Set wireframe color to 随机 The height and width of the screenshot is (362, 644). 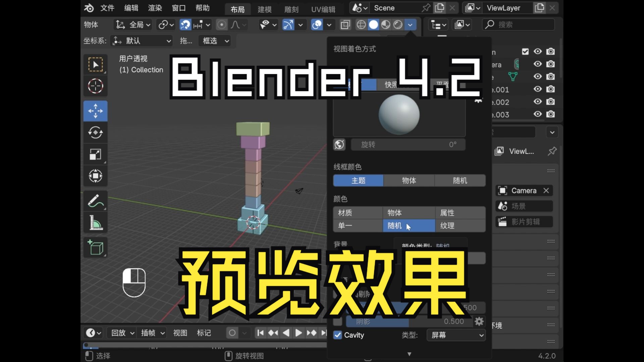click(x=460, y=180)
